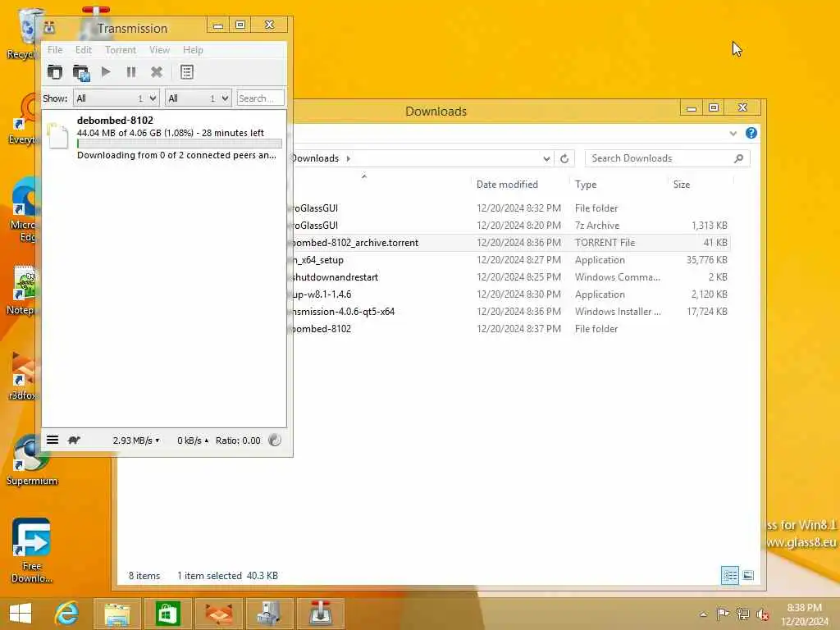Open torrent from URL toolbar icon
This screenshot has width=840, height=630.
81,72
